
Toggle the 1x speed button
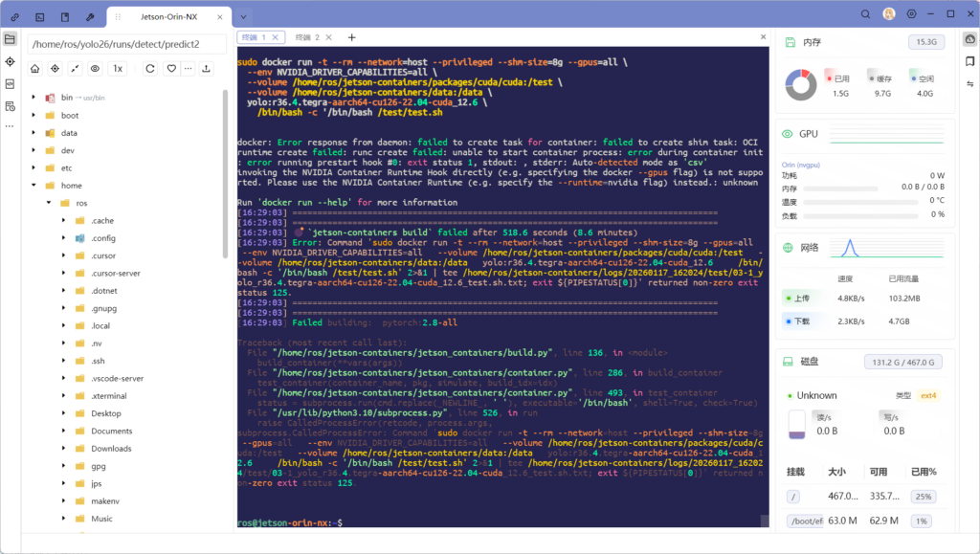[118, 69]
